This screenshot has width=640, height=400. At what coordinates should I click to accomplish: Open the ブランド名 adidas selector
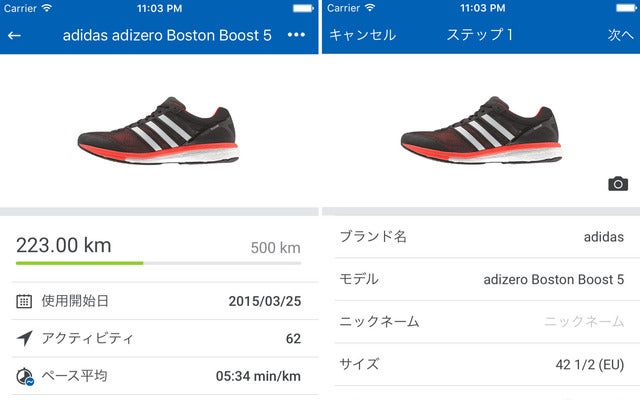pos(481,237)
